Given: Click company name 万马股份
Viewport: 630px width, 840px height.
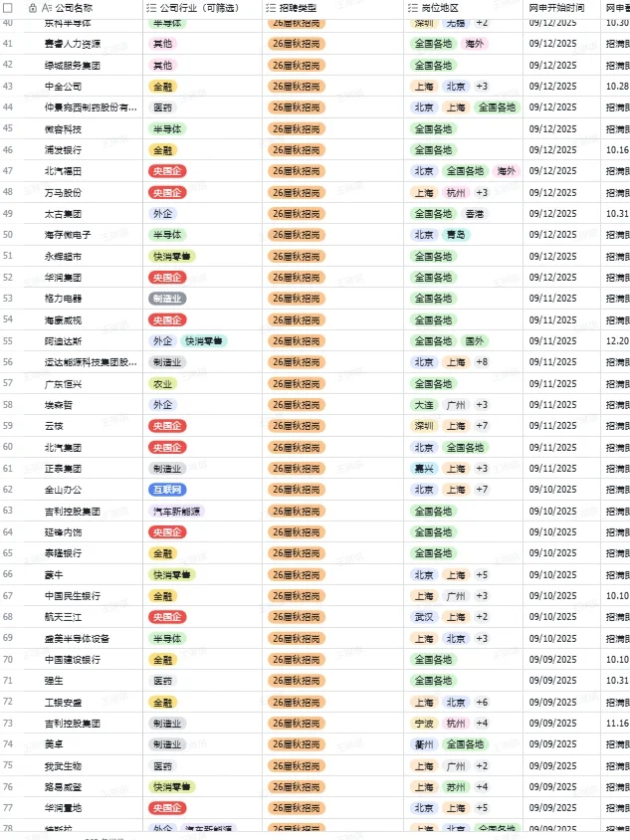Looking at the screenshot, I should click(64, 193).
